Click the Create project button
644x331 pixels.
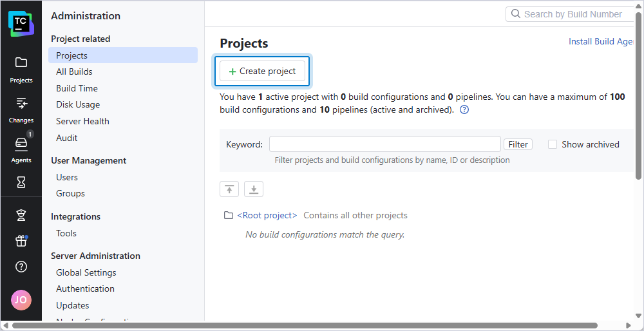(x=262, y=71)
